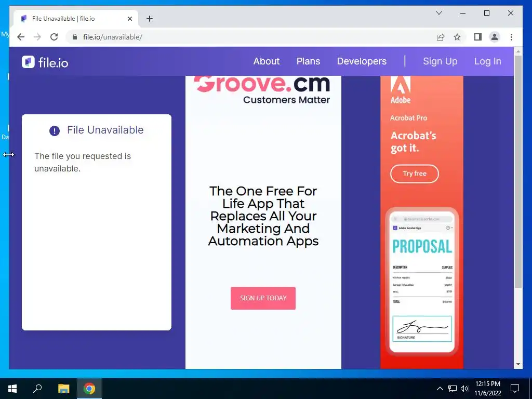Open File Explorer from the taskbar
Image resolution: width=532 pixels, height=399 pixels.
point(63,389)
